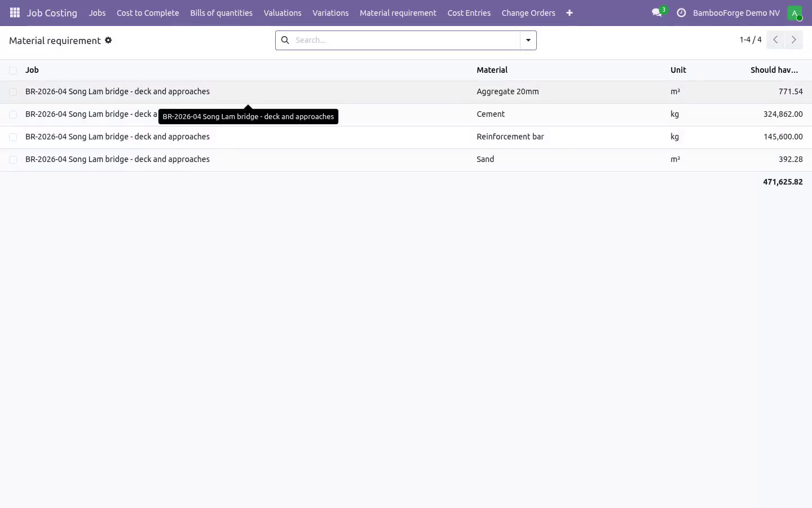Open the Aggregate 20mm material cell
812x508 pixels.
point(507,91)
